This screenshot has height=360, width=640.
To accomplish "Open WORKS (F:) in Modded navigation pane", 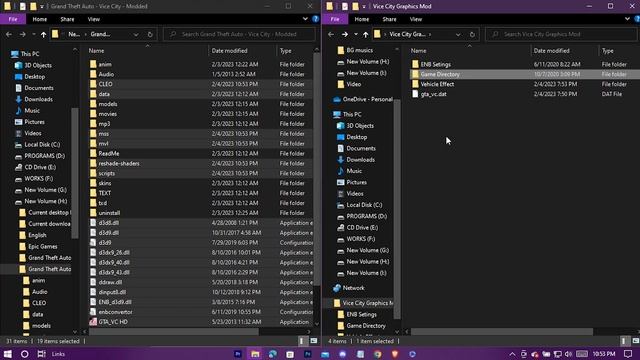I will (x=39, y=178).
